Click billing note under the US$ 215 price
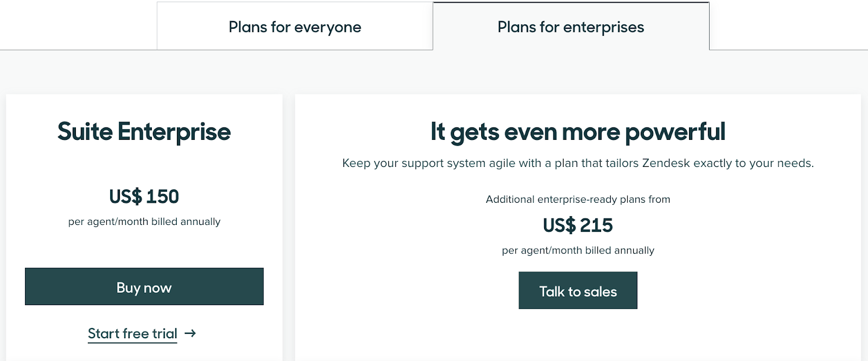Screen dimensions: 868x361 578,250
